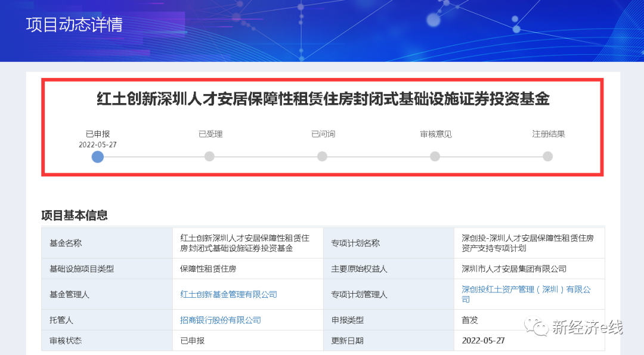Click the blue 已申报 progress dot
Viewport: 644px width, 355px height.
tap(98, 157)
